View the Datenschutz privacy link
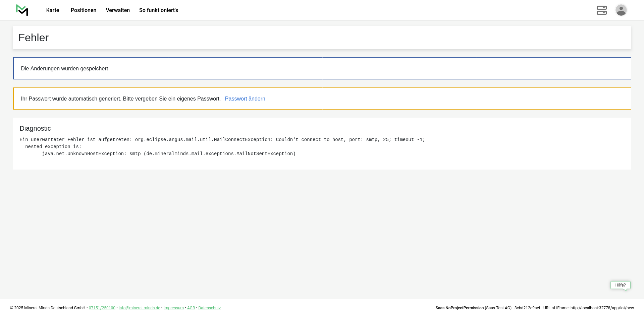The height and width of the screenshot is (316, 644). [209, 308]
